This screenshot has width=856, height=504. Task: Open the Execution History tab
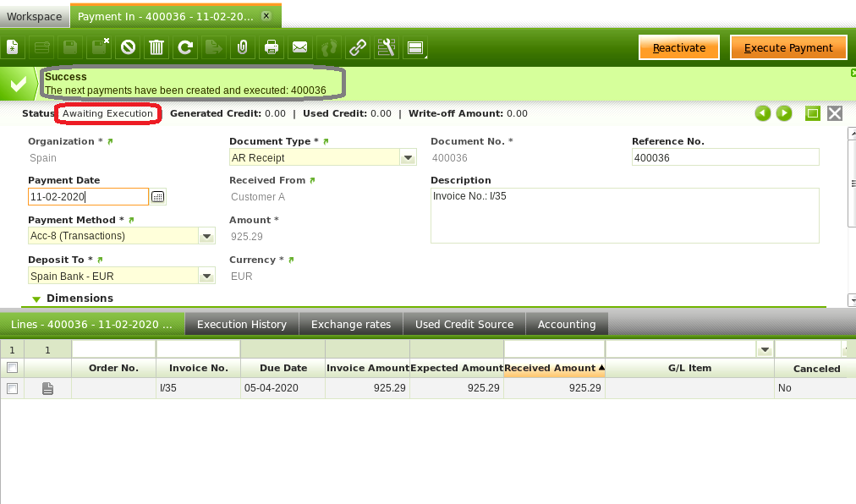tap(242, 325)
